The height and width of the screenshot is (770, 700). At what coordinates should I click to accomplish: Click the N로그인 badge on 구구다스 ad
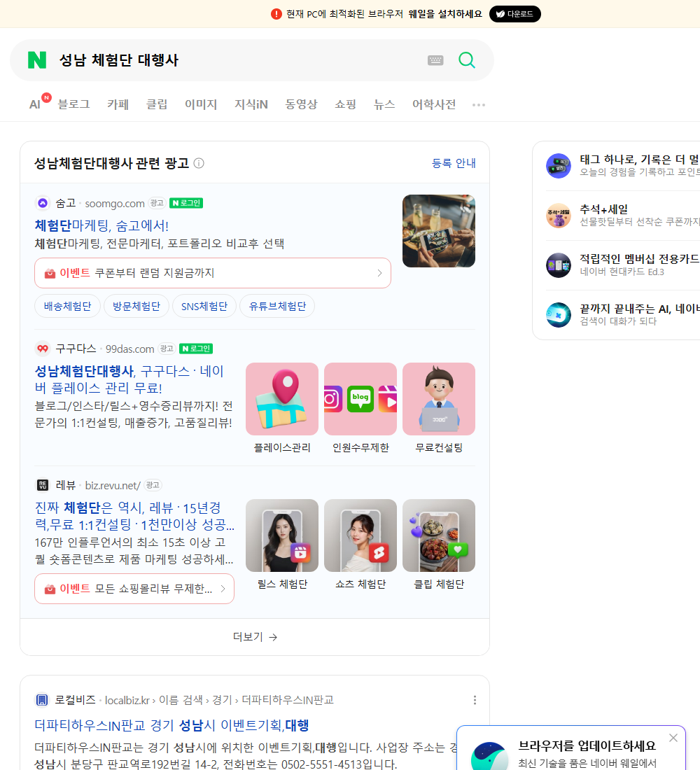(x=196, y=349)
